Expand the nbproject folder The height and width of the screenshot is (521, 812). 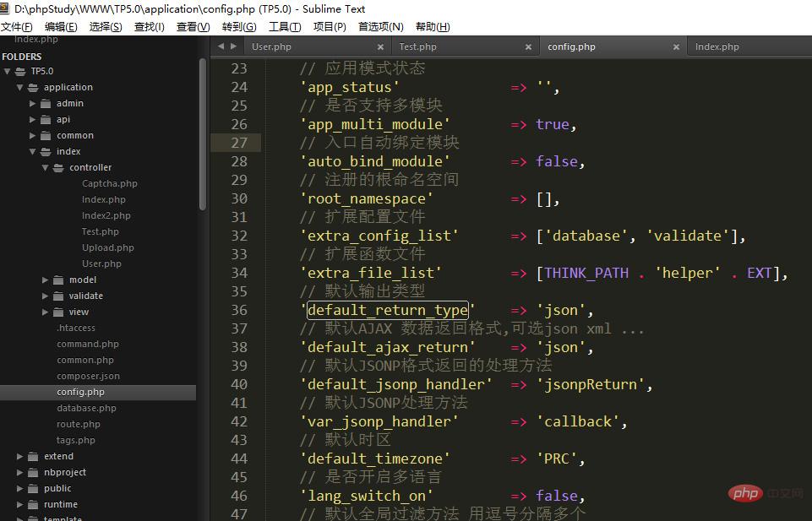19,472
